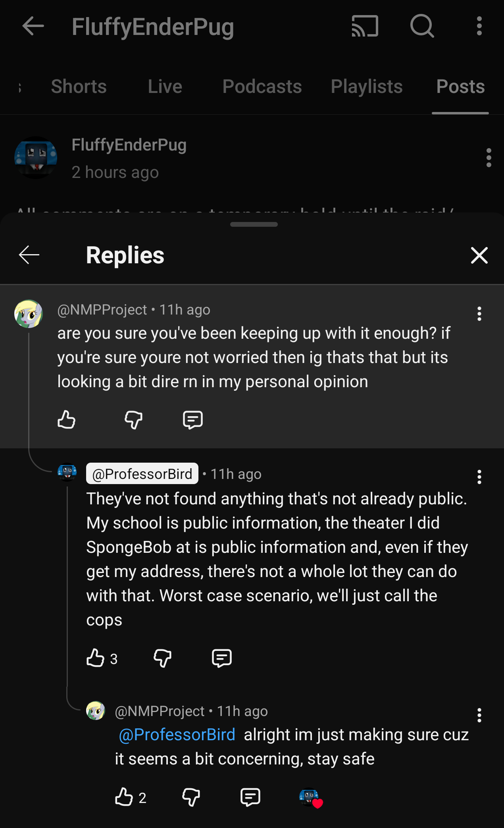
Task: Reply to NMPProject's top comment
Action: pyautogui.click(x=193, y=420)
